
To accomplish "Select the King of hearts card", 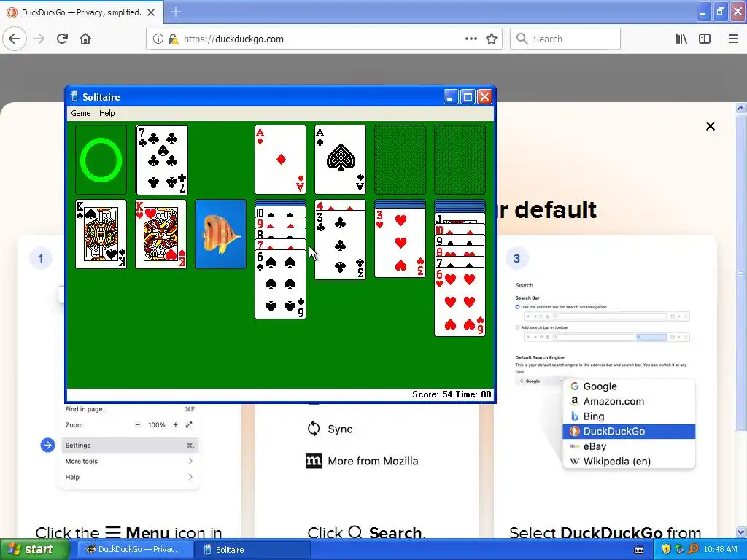I will (x=161, y=234).
